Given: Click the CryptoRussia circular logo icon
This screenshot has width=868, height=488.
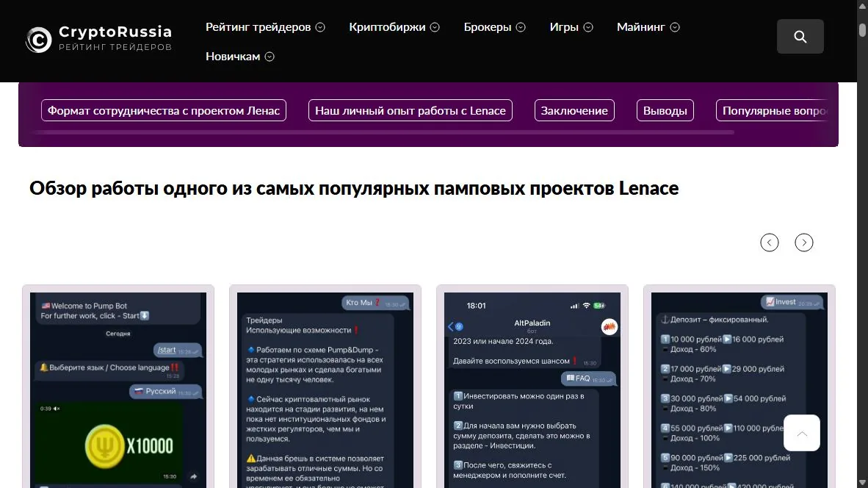Looking at the screenshot, I should (39, 40).
